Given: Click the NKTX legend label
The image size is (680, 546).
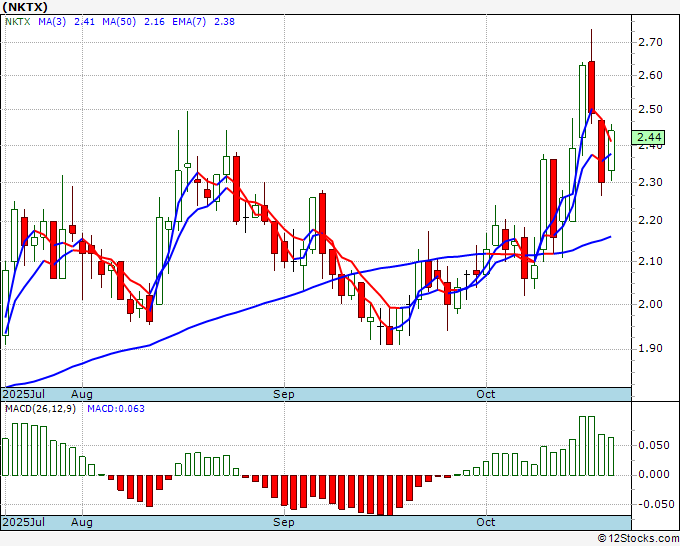Looking at the screenshot, I should coord(18,22).
